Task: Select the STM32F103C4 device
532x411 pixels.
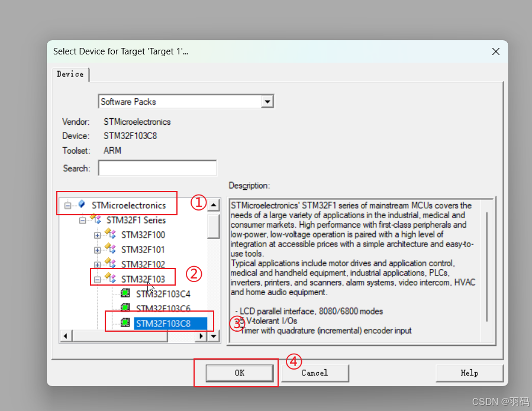Action: point(163,294)
